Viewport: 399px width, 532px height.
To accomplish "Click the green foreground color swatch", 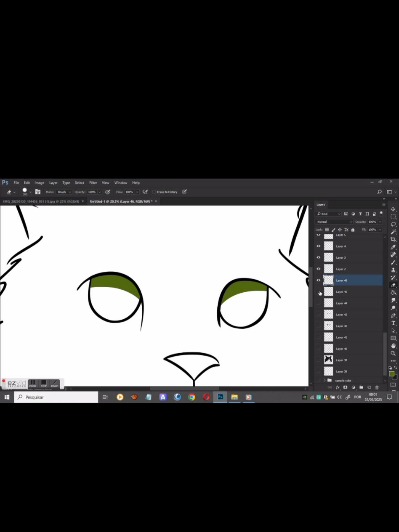I will (x=391, y=373).
